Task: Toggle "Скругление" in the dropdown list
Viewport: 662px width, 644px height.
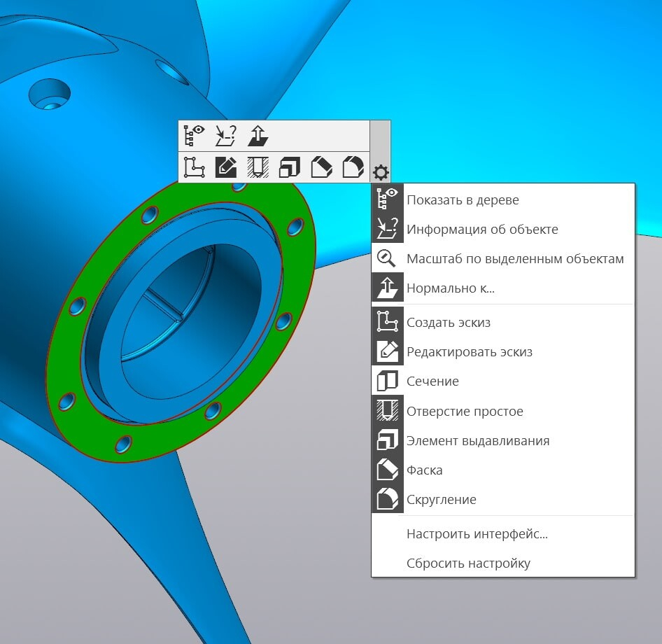Action: coord(503,499)
